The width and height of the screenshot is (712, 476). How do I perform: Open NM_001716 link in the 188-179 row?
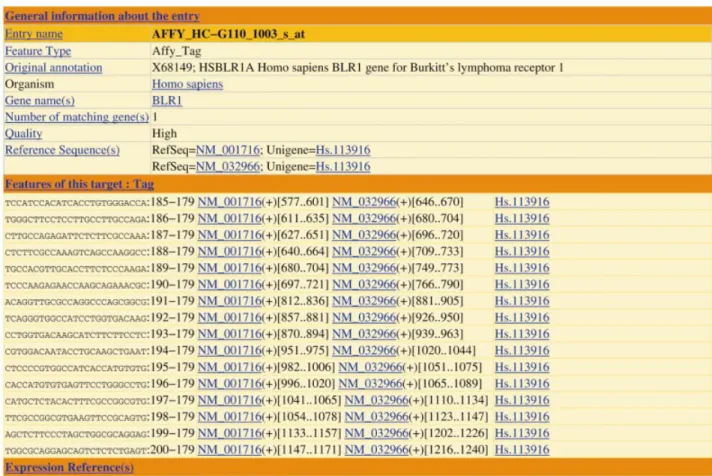pyautogui.click(x=230, y=251)
